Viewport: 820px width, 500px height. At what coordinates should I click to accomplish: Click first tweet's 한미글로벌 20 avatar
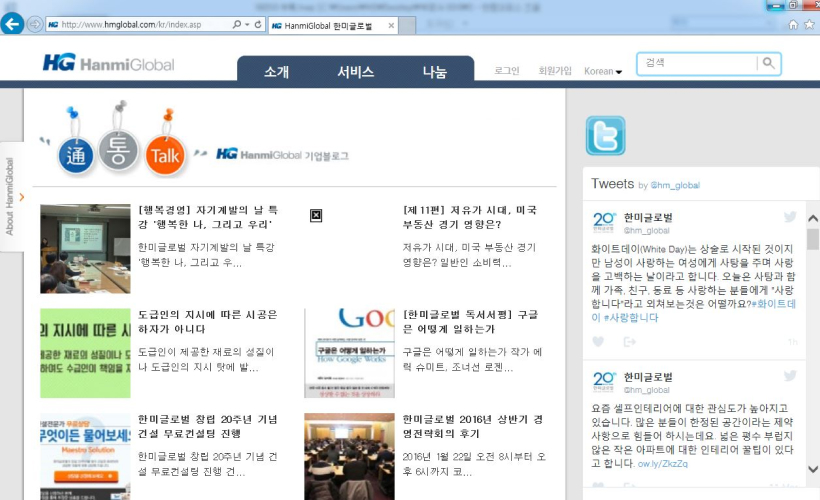(x=604, y=222)
